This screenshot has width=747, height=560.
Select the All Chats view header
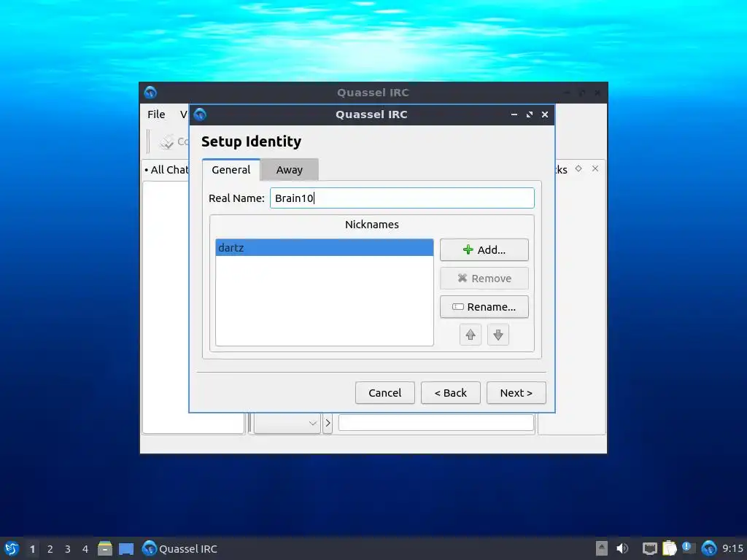click(166, 169)
